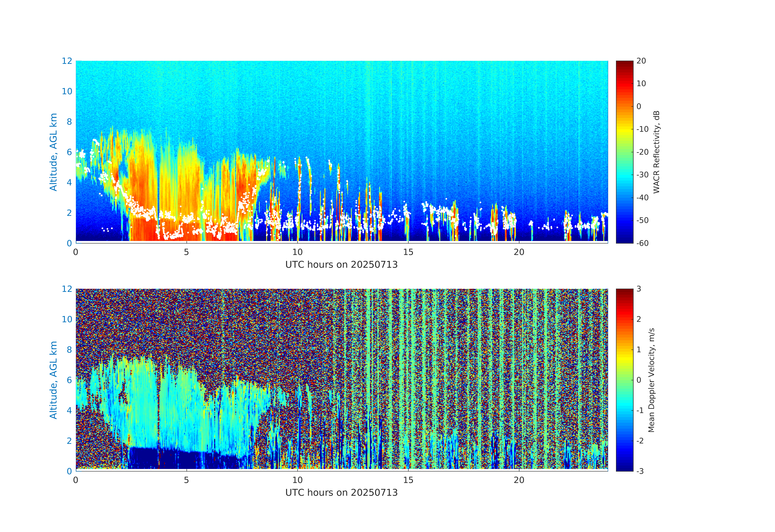This screenshot has height=532, width=775.
Task: Click hour 10 tick on upper x-axis
Action: [x=297, y=252]
